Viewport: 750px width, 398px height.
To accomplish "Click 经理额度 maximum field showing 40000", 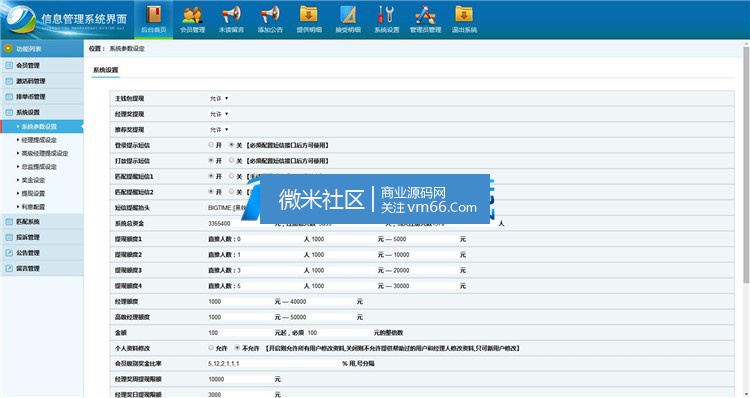I will (322, 301).
